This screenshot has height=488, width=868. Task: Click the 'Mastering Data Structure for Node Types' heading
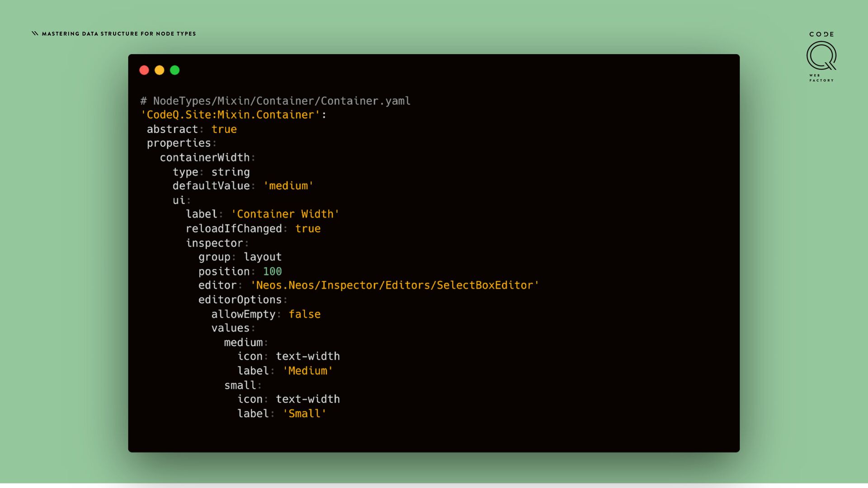tap(119, 34)
